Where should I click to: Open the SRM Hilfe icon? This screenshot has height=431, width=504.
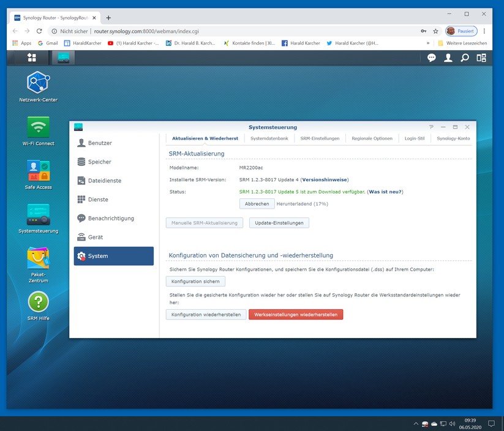point(38,302)
